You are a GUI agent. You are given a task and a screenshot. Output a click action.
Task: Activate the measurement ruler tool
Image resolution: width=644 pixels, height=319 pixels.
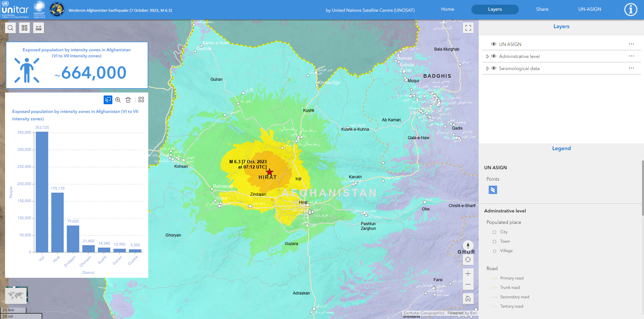tap(39, 28)
